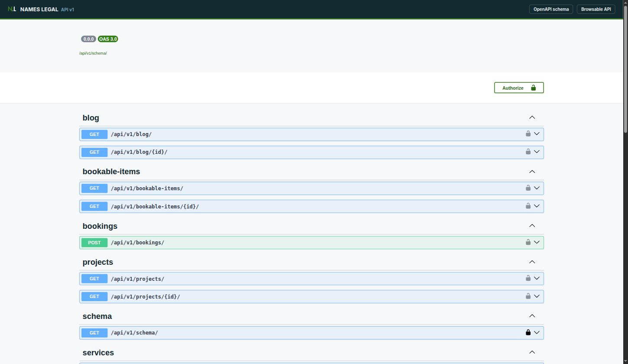The image size is (628, 364).
Task: Click the path text /api/v1/blog/
Action: pyautogui.click(x=131, y=134)
